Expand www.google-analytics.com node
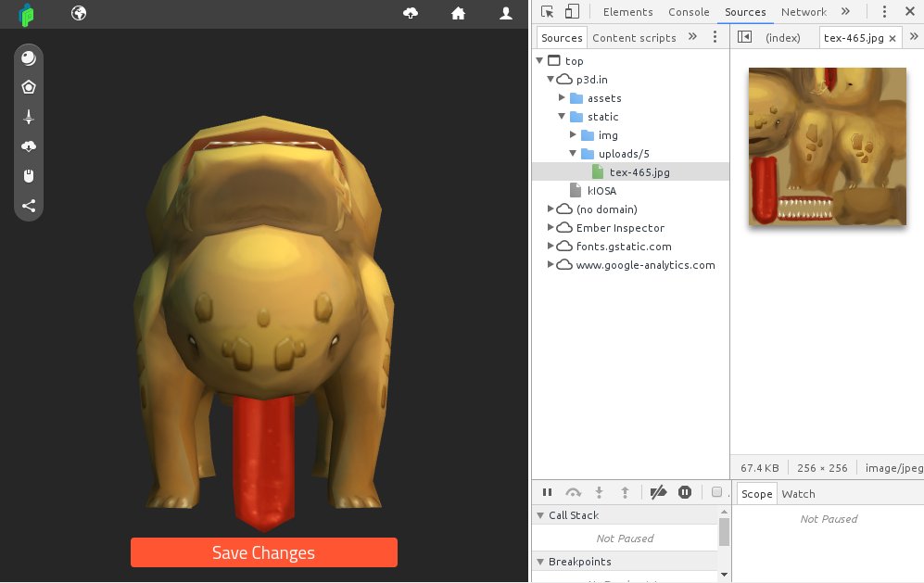Viewport: 924px width, 583px height. [x=551, y=264]
